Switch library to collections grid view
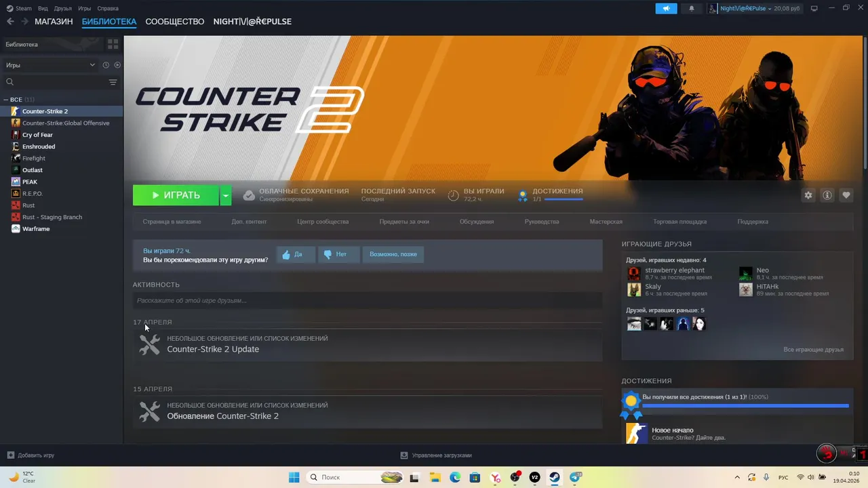 coord(113,44)
